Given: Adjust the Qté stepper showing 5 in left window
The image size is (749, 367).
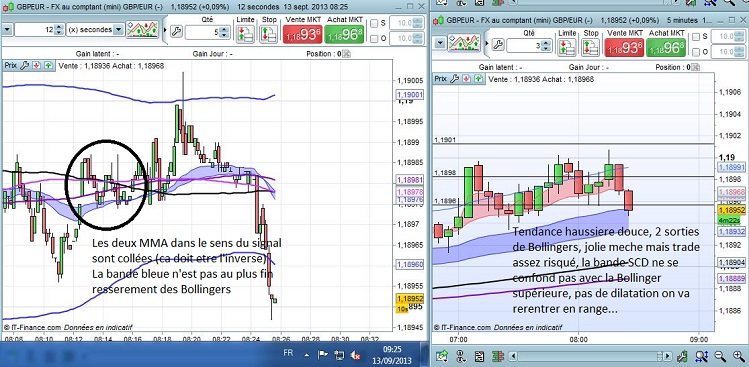Looking at the screenshot, I should pyautogui.click(x=224, y=32).
